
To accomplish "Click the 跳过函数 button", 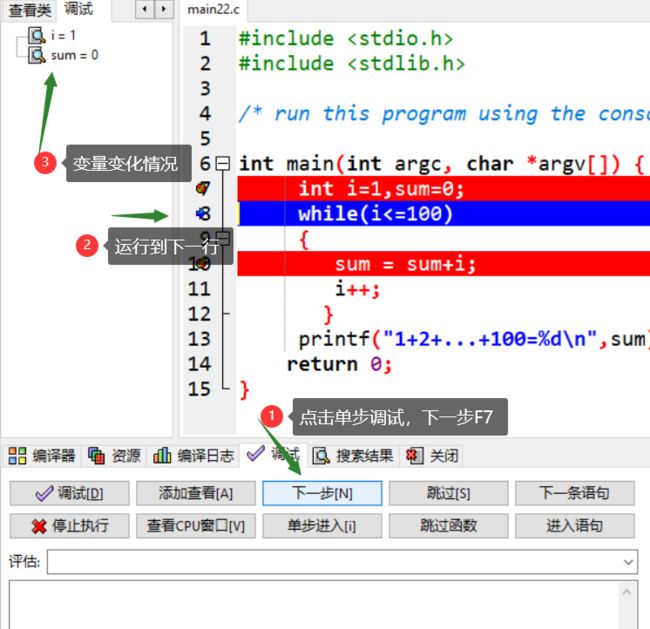I will point(449,526).
